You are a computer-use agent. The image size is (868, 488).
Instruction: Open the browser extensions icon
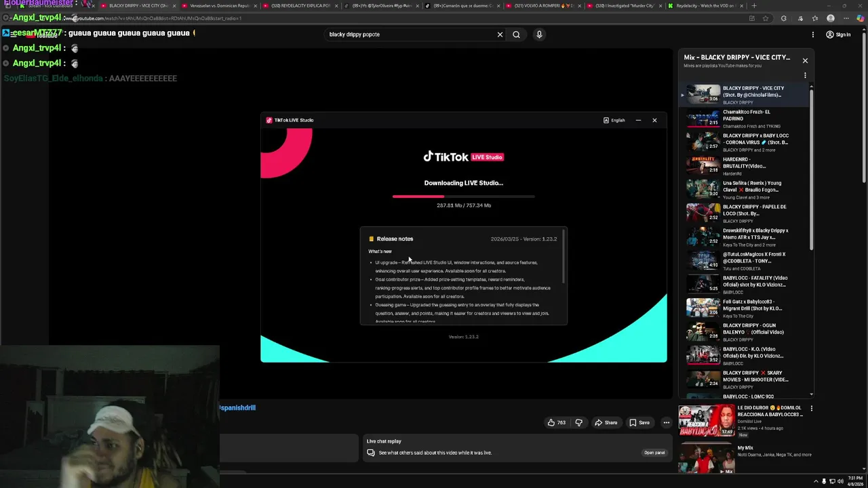point(783,18)
